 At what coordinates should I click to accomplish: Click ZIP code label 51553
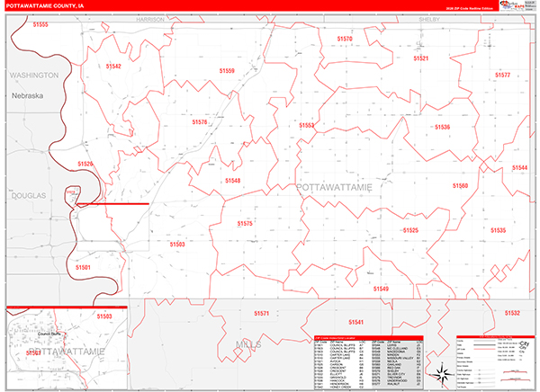tap(307, 126)
